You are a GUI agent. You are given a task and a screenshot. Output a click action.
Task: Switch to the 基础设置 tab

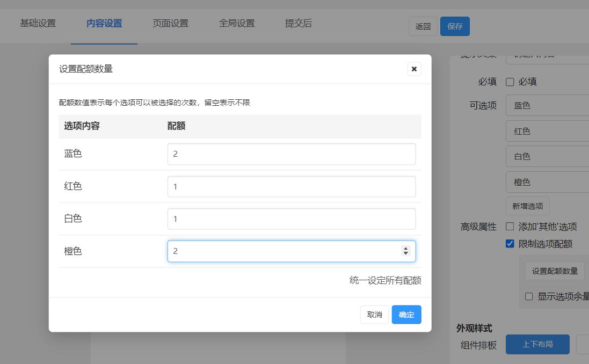[38, 24]
